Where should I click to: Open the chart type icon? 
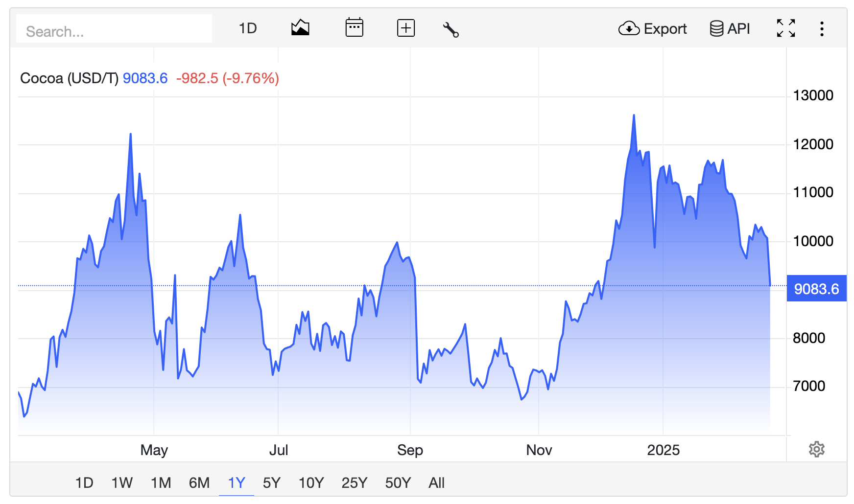pos(300,28)
